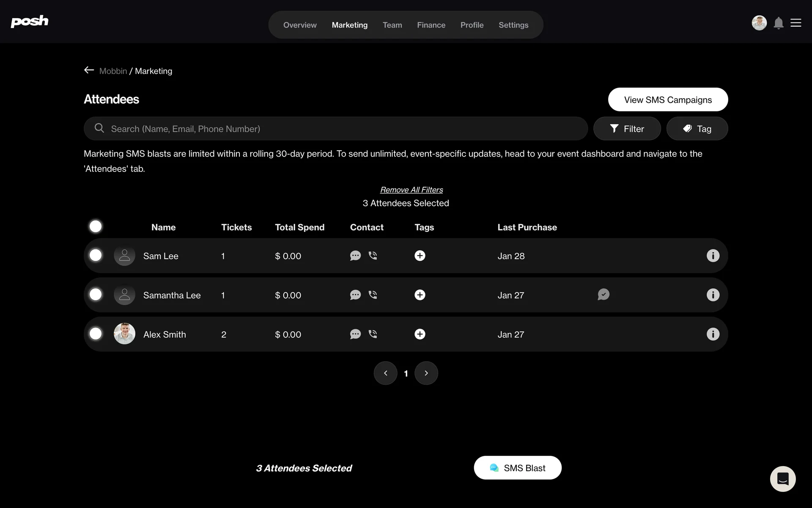
Task: Go to the next page of attendees
Action: point(426,373)
